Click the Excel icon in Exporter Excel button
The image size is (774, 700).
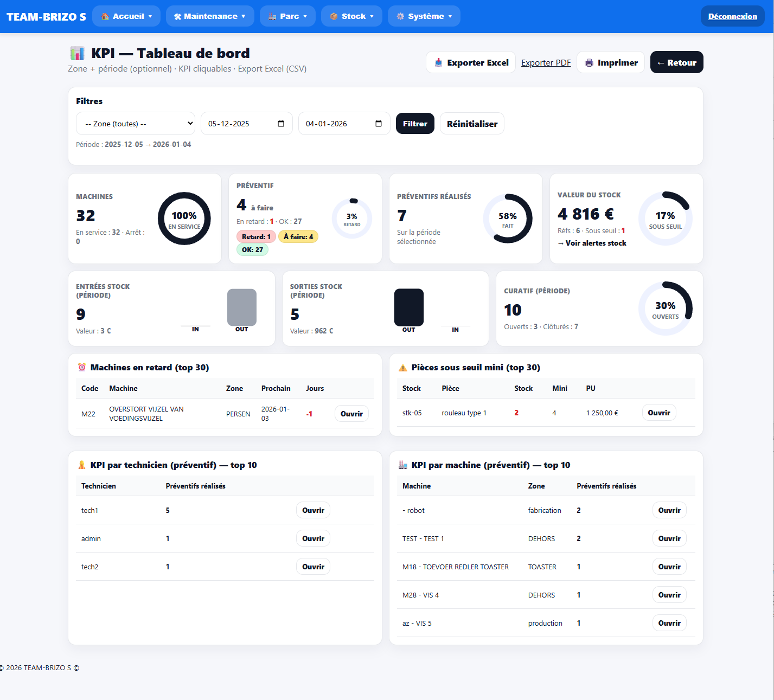pos(438,62)
